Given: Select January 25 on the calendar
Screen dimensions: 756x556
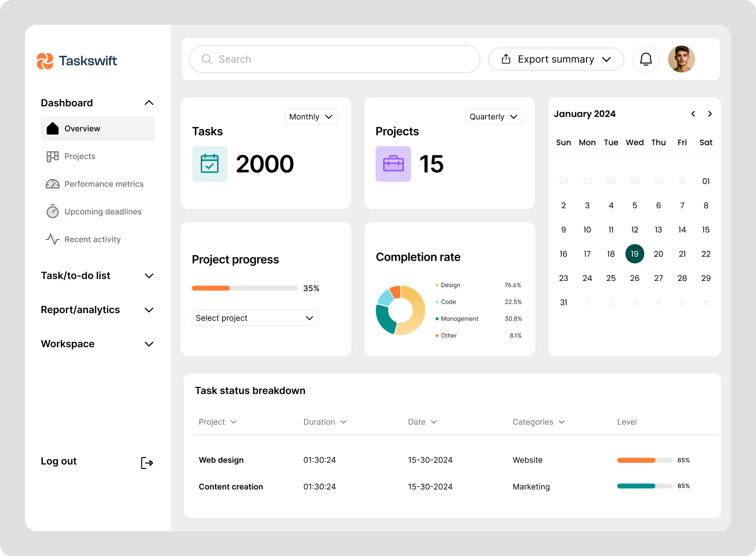Looking at the screenshot, I should pos(611,278).
